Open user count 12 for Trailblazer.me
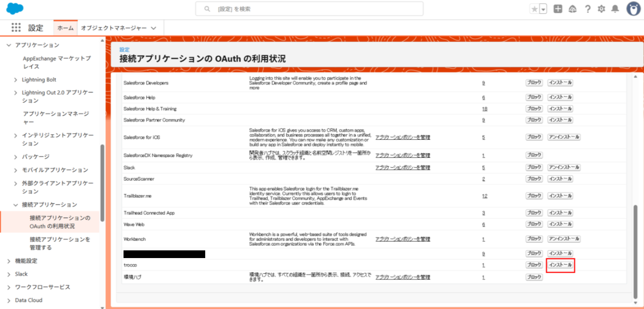 click(484, 196)
